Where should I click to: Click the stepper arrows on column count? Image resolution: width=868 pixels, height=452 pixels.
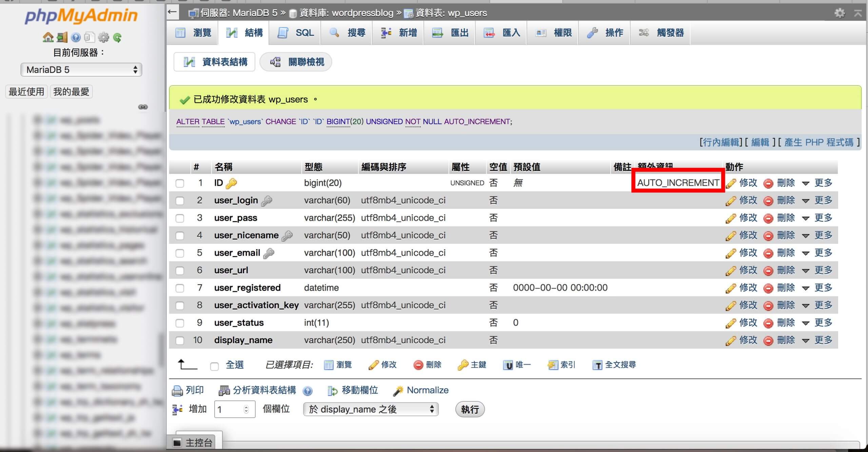[x=246, y=410]
